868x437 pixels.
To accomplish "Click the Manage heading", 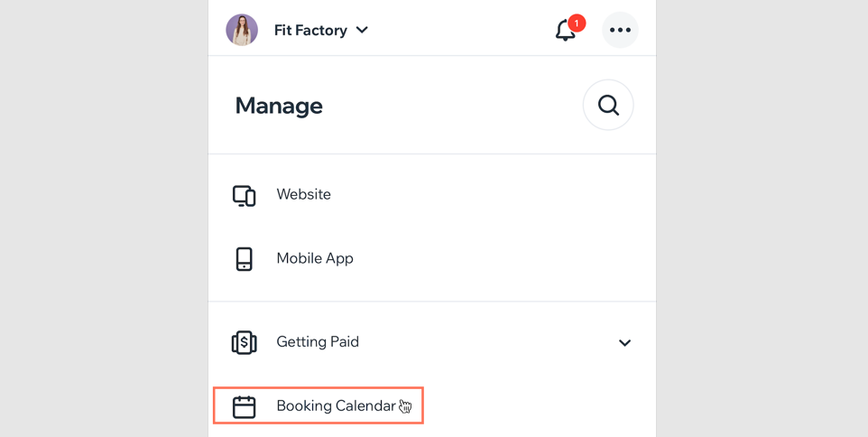I will [x=279, y=106].
